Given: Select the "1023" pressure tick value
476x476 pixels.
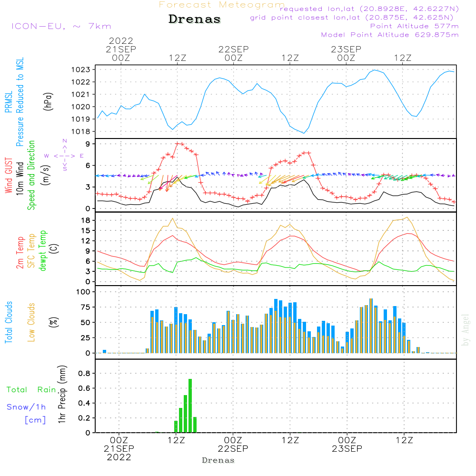Looking at the screenshot, I should (x=81, y=70).
